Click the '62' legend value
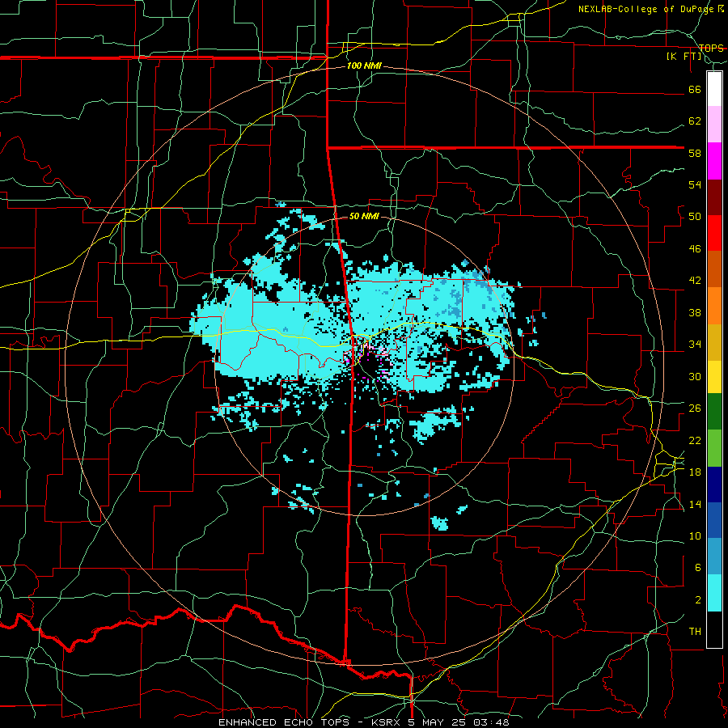The width and height of the screenshot is (728, 728). (x=695, y=121)
